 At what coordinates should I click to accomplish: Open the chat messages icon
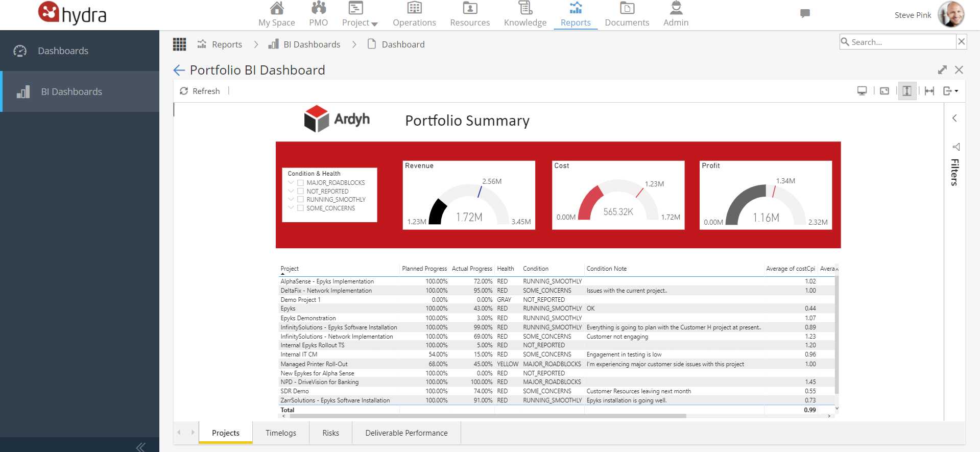pyautogui.click(x=805, y=14)
